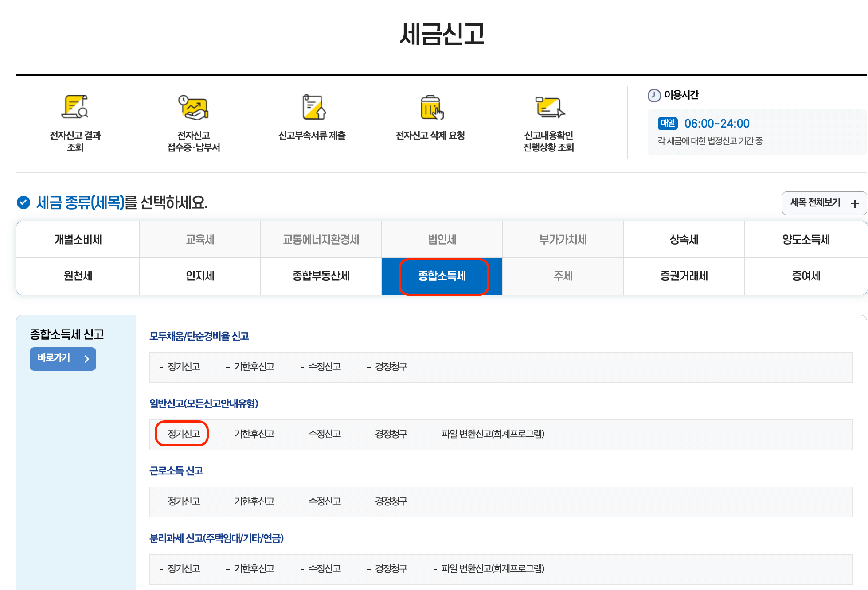Open 파일 변환신고(회계프로그램) under 분리과세 신고
The height and width of the screenshot is (590, 868).
pos(493,569)
